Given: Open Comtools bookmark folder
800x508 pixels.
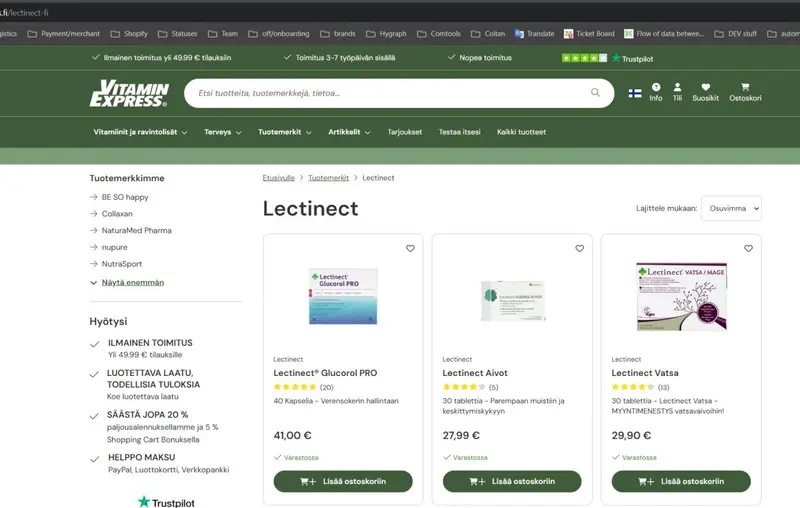Looking at the screenshot, I should (x=439, y=34).
